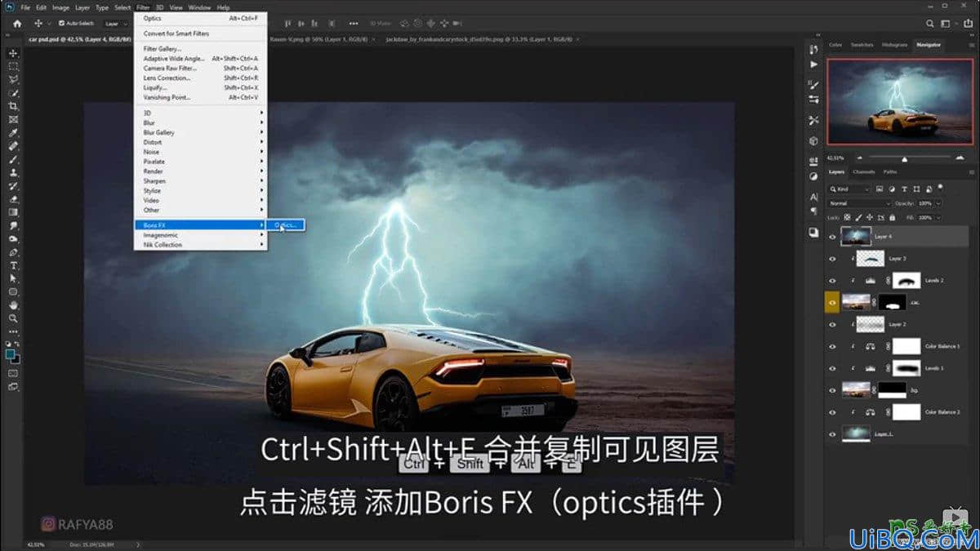
Task: Switch to the Swatches tab
Action: (x=862, y=45)
